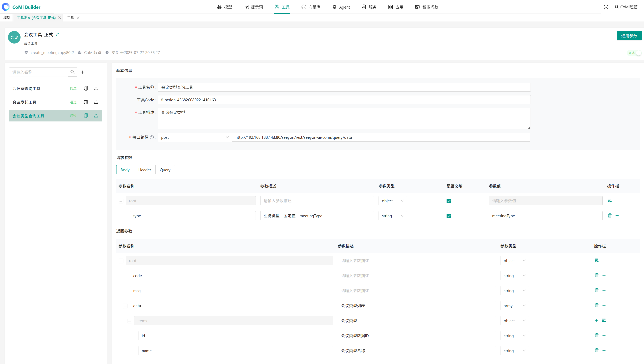Collapse the items node
Viewport: 644px width, 364px height.
(x=129, y=321)
